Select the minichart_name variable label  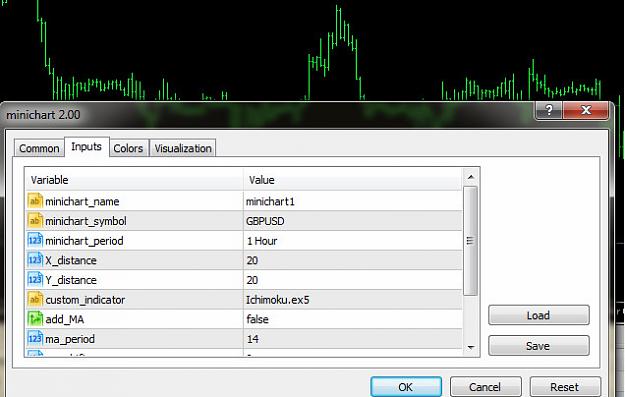point(82,202)
